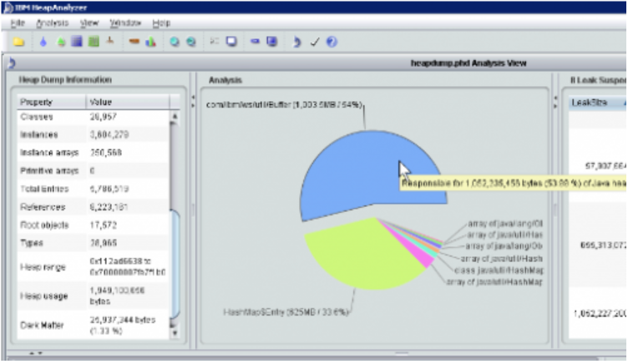
Task: Click the black checkmark toolbar icon
Action: coord(315,42)
